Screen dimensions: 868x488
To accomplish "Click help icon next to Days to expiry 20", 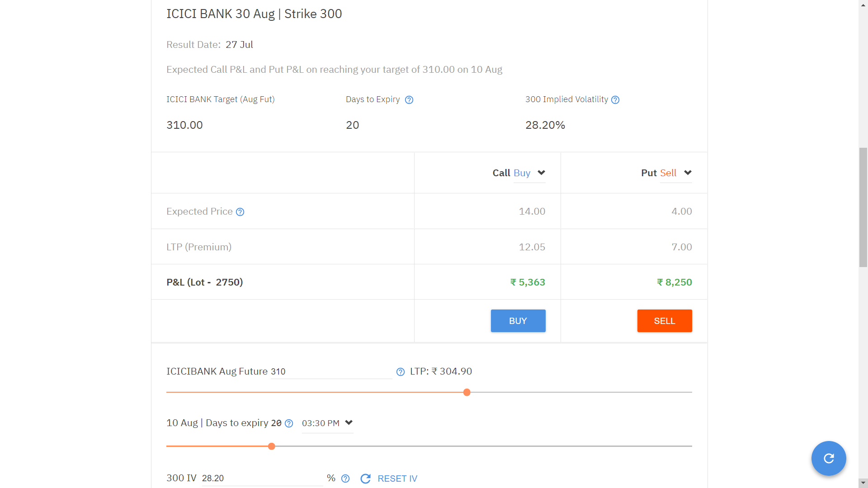I will click(289, 423).
